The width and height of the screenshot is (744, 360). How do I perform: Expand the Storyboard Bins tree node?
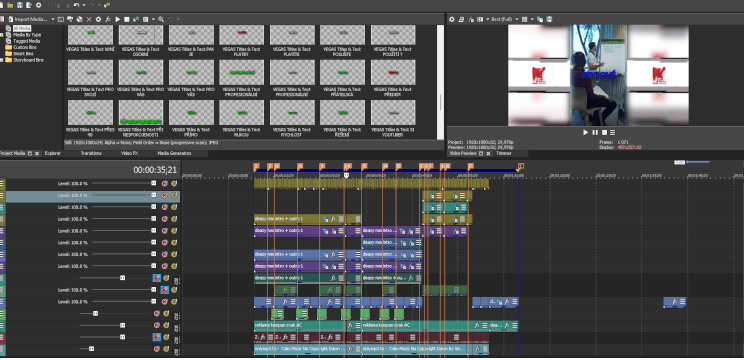point(2,60)
